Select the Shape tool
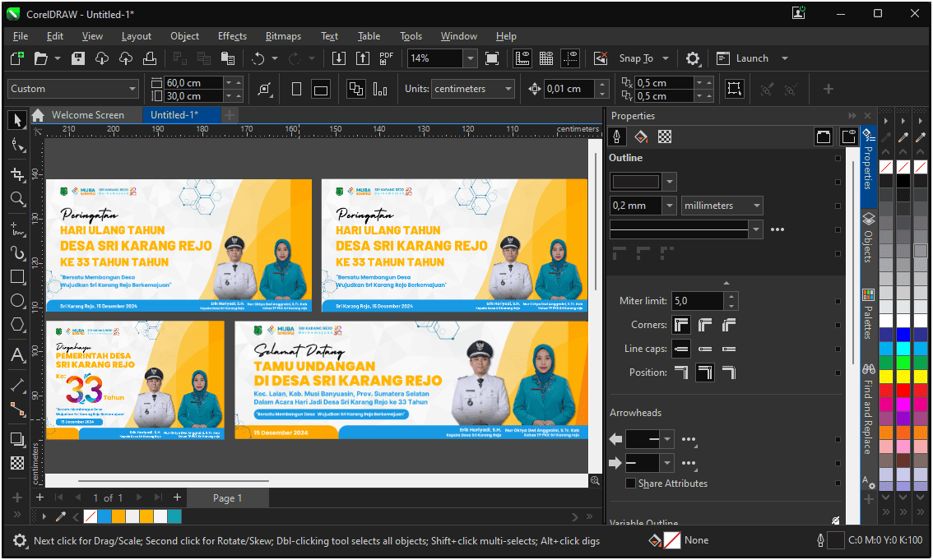This screenshot has height=560, width=933. point(17,146)
